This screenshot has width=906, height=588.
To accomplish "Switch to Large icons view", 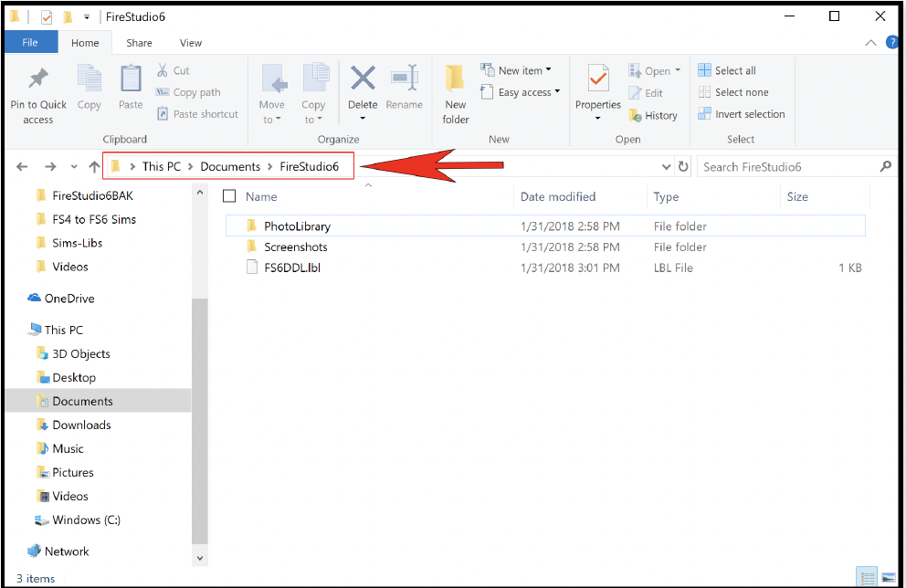I will click(889, 577).
